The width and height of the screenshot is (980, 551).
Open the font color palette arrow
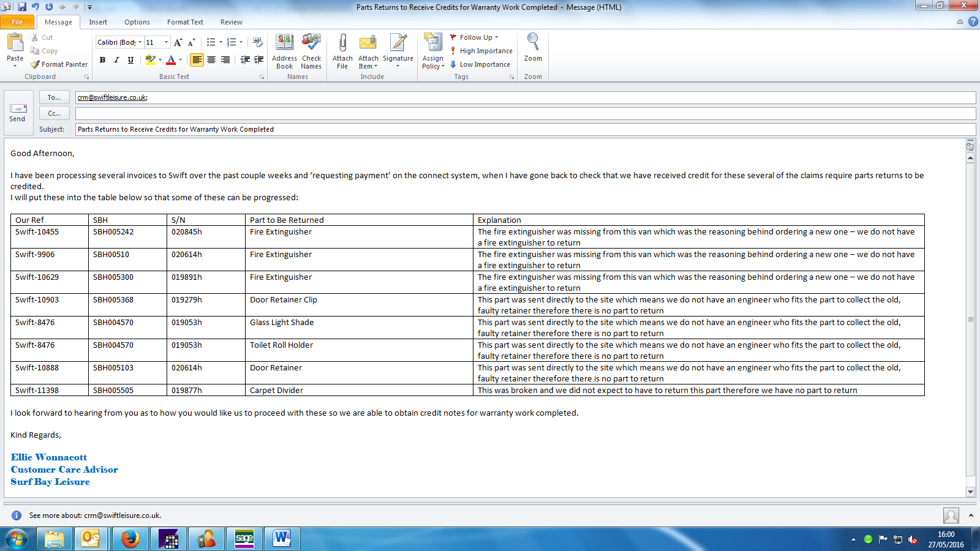(180, 59)
